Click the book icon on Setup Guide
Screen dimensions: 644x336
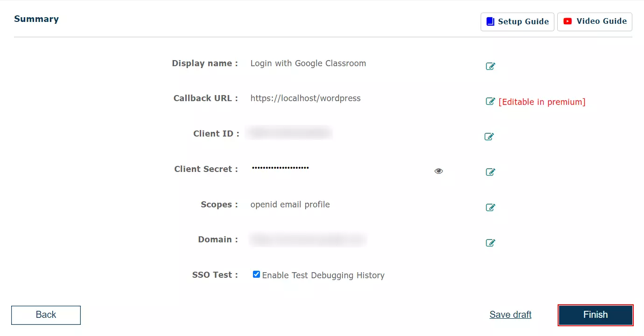(x=490, y=21)
